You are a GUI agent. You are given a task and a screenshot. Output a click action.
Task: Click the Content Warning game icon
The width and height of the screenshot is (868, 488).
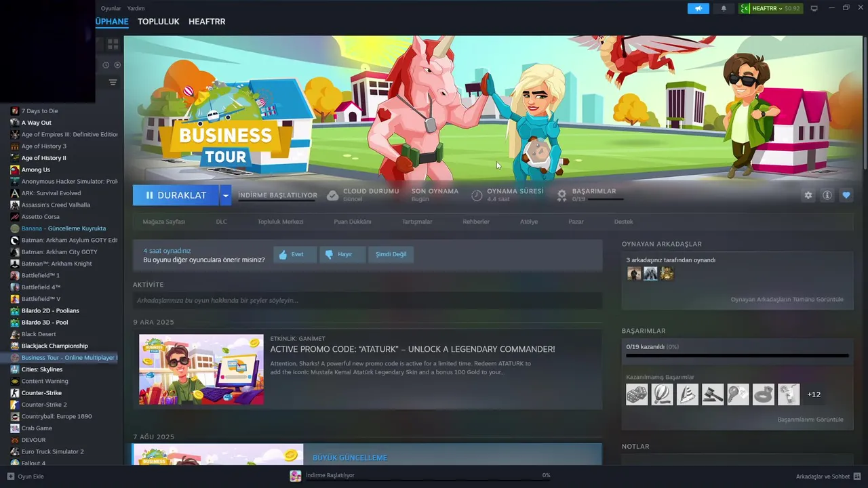[15, 381]
